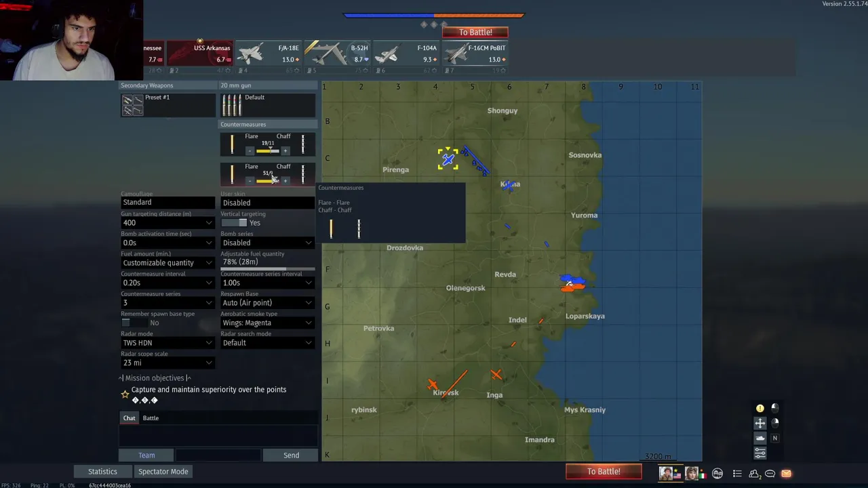The image size is (868, 488).
Task: Select the blue aircraft spawn marker on map
Action: (x=448, y=159)
